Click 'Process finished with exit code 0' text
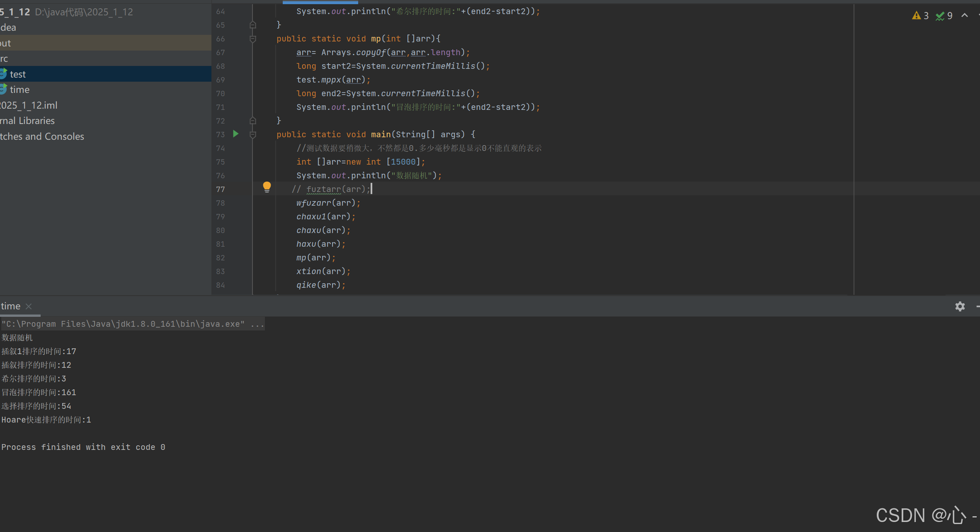Viewport: 980px width, 532px height. pyautogui.click(x=83, y=447)
